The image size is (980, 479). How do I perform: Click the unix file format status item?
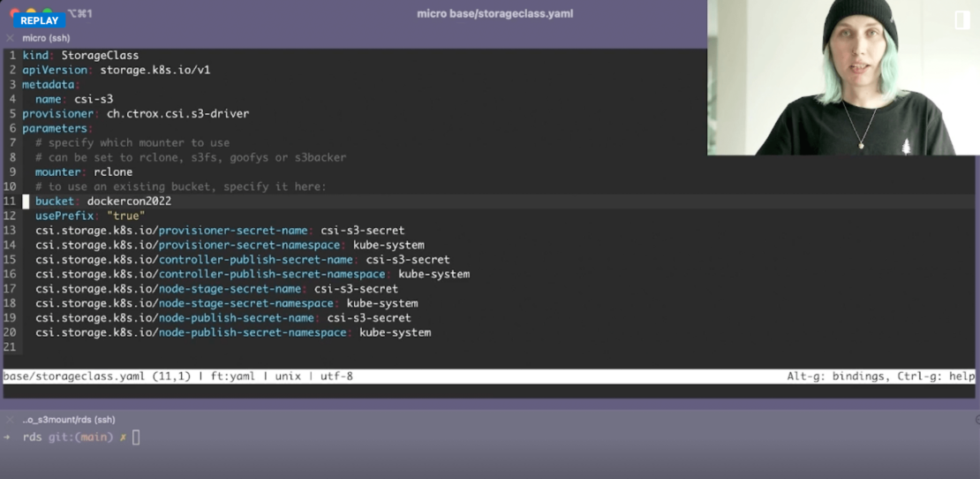pyautogui.click(x=288, y=376)
